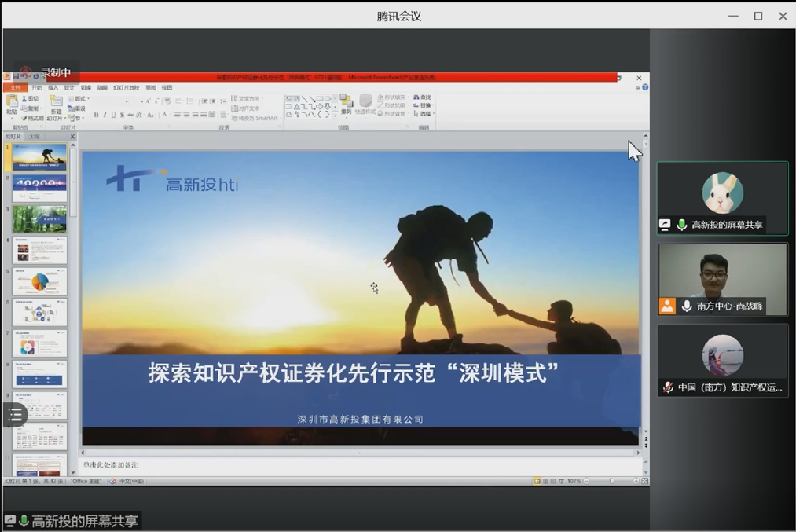This screenshot has height=532, width=796.
Task: Open the Section (节) dropdown
Action: tap(75, 119)
